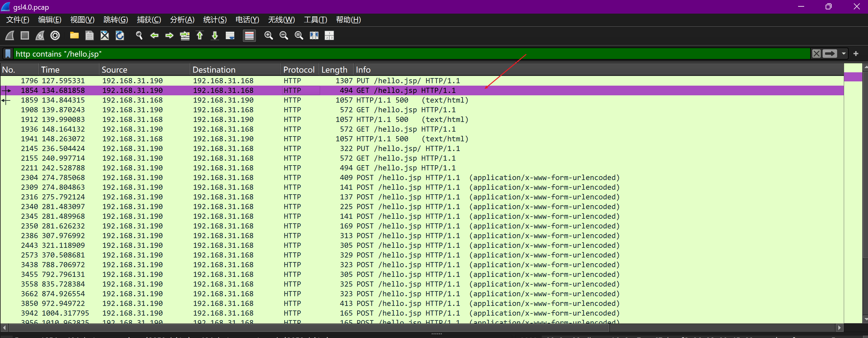Open the 分析(A) menu
This screenshot has height=338, width=868.
182,20
